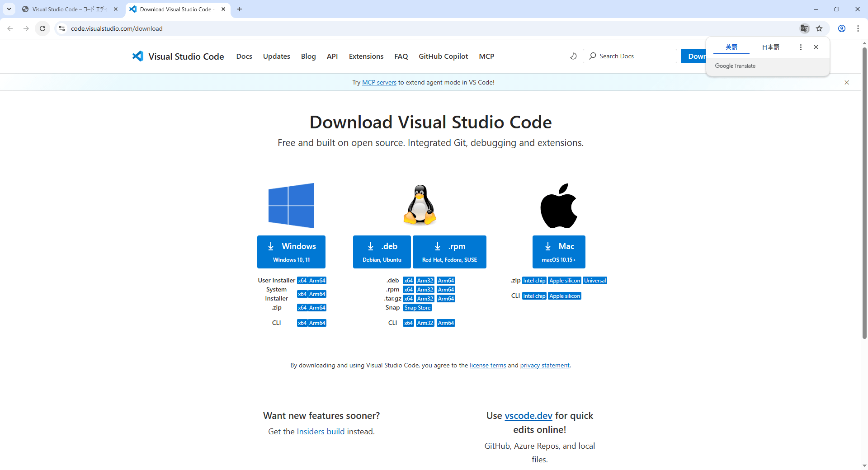
Task: Select Mac .zip Universal
Action: [595, 281]
